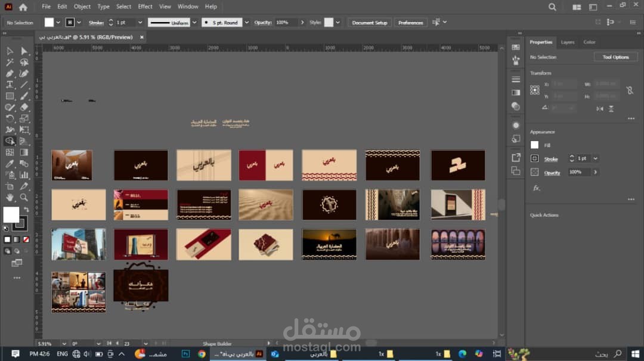Pick the Eraser tool
Screen dimensions: 644x361
point(24,107)
